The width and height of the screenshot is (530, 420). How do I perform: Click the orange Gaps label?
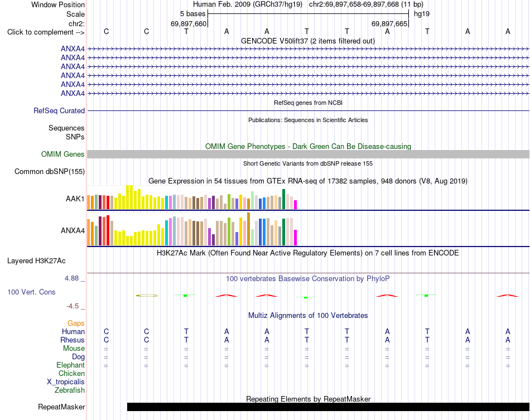tap(76, 324)
